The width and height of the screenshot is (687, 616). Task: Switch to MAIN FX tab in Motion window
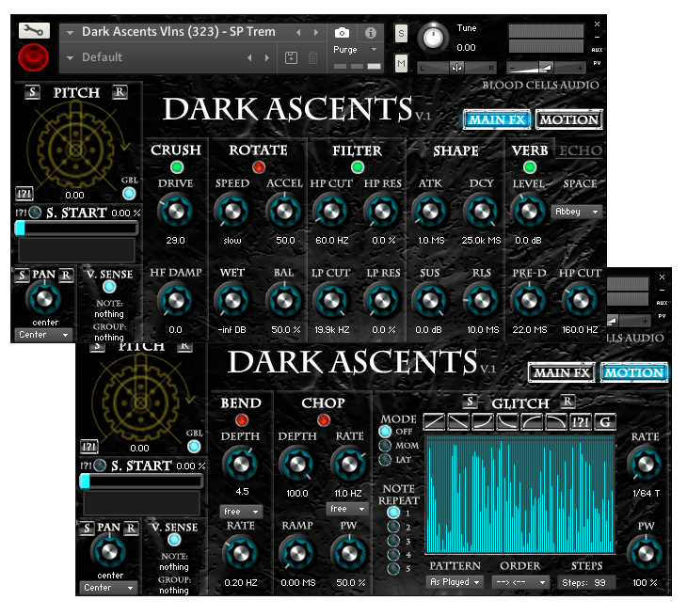562,372
